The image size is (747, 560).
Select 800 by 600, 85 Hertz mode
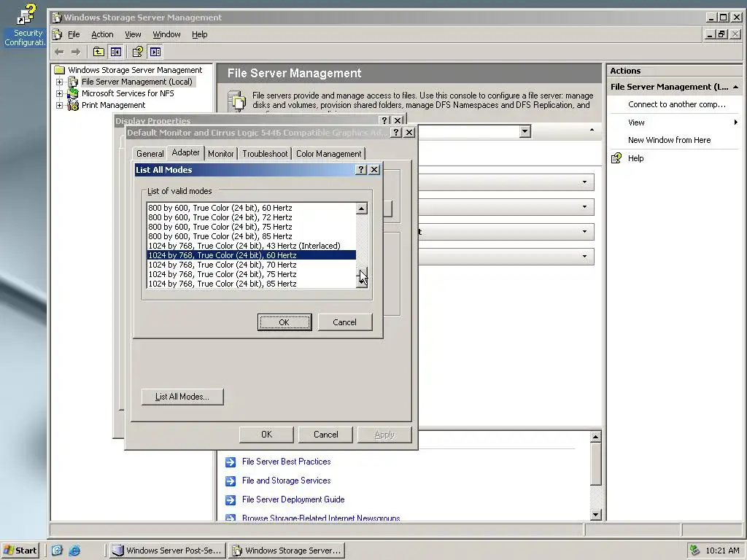pos(252,236)
